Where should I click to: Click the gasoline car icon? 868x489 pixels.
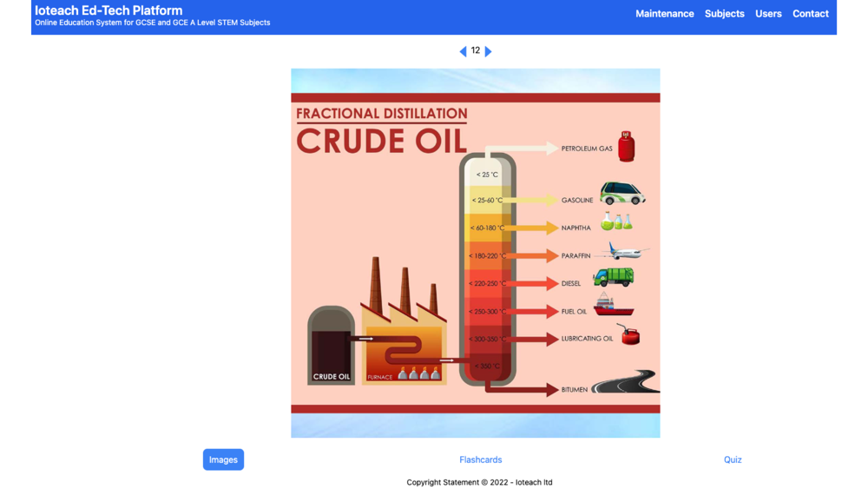coord(622,194)
